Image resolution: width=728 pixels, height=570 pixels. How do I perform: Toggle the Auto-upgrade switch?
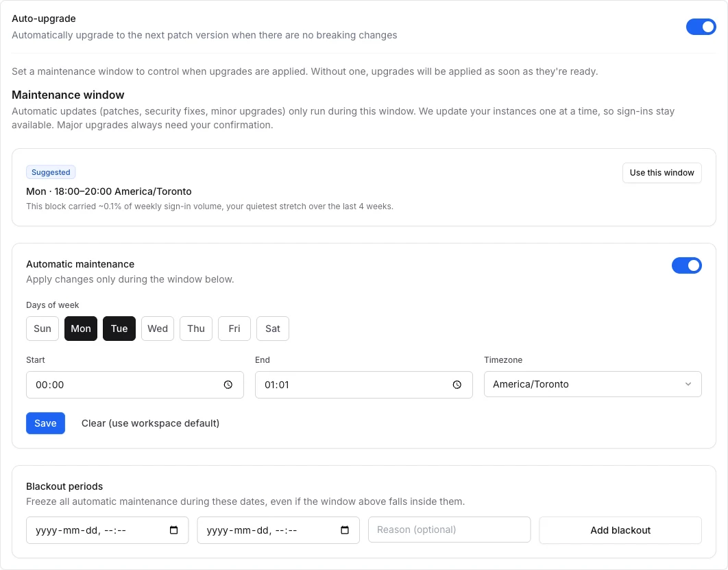(x=701, y=27)
